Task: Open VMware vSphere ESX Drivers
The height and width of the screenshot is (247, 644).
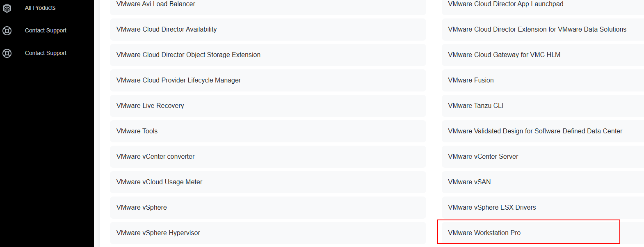Action: point(492,208)
